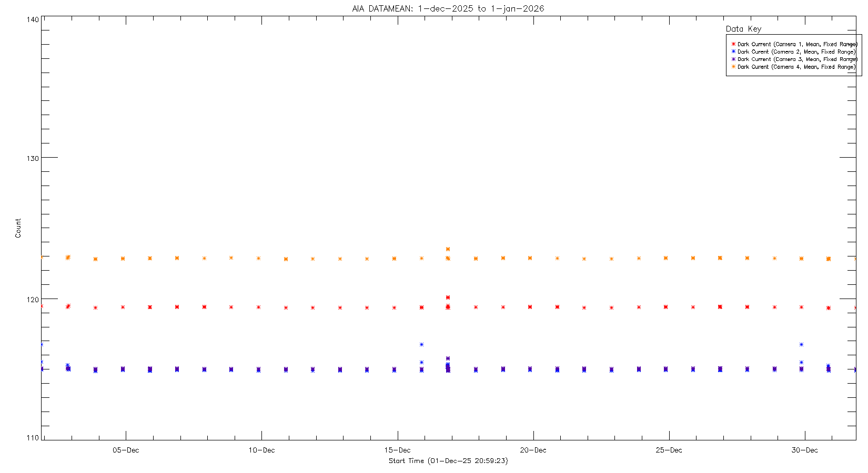Select the highest red data point
Screen dimensions: 868x473
pos(448,297)
